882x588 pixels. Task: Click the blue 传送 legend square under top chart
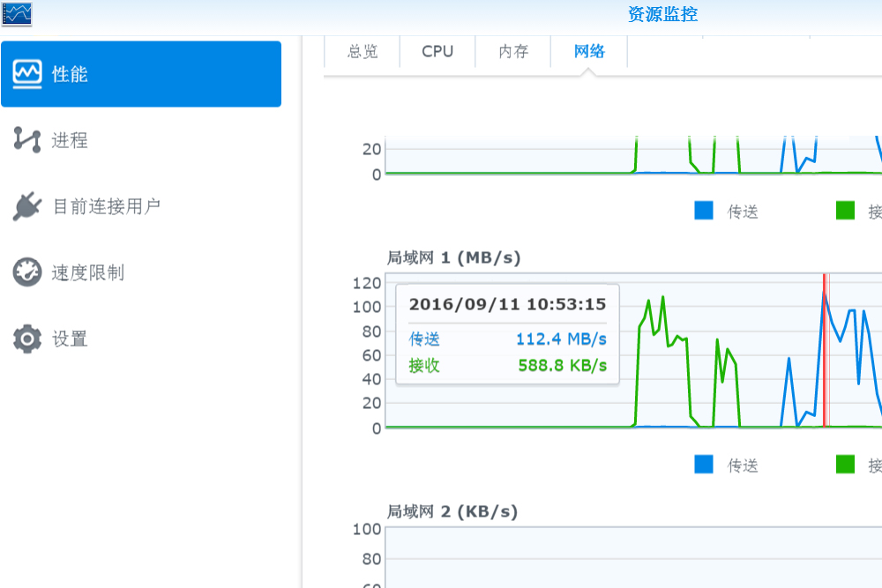[703, 210]
